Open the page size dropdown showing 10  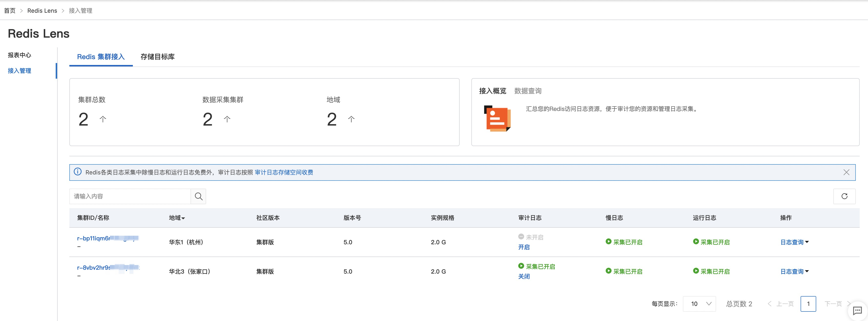pyautogui.click(x=699, y=304)
